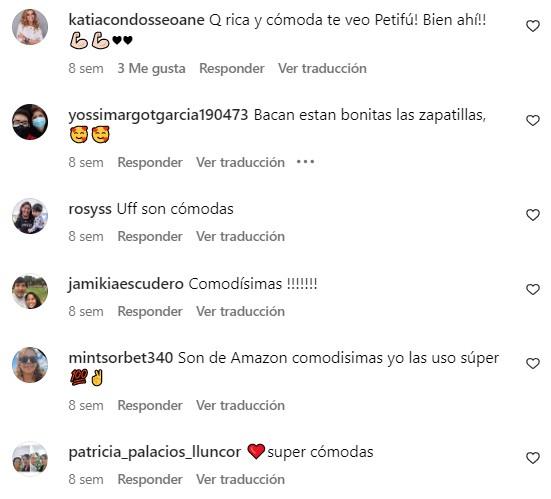Image resolution: width=551 pixels, height=499 pixels.
Task: Open katiacondosseoane's profile picture
Action: [30, 27]
